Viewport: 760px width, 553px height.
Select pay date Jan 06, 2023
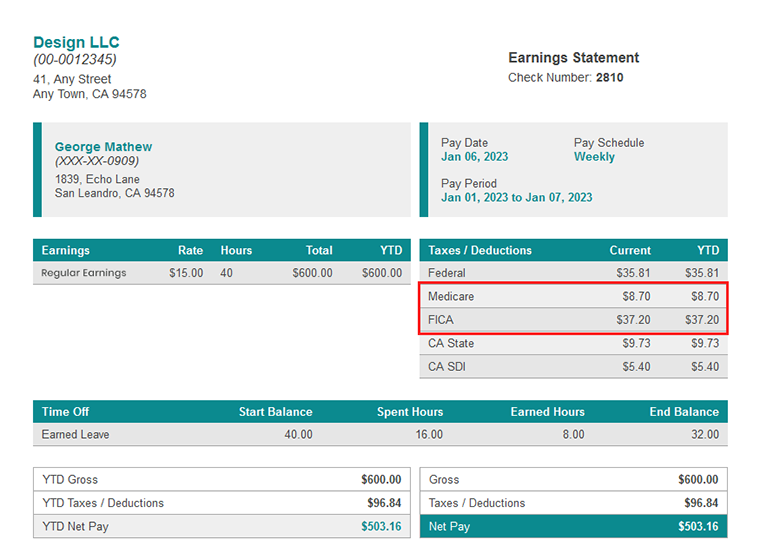[x=475, y=157]
